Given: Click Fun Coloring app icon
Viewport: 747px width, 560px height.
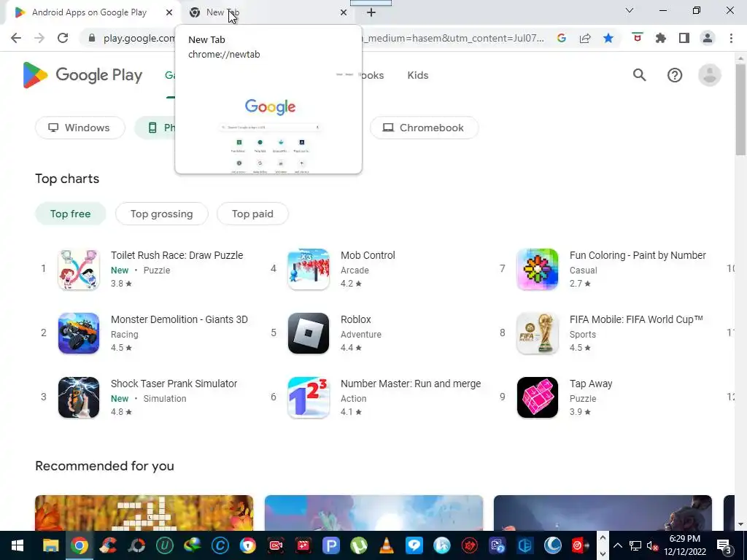Looking at the screenshot, I should 538,269.
